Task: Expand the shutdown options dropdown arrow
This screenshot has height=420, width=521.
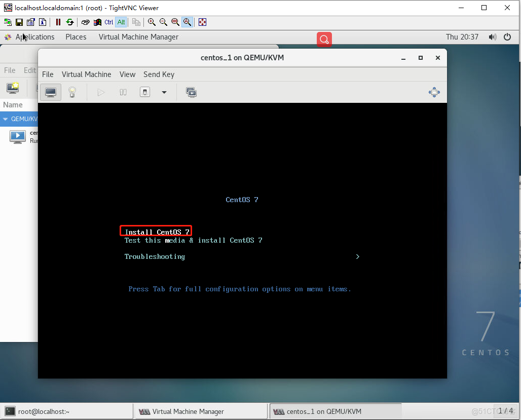Action: (164, 92)
